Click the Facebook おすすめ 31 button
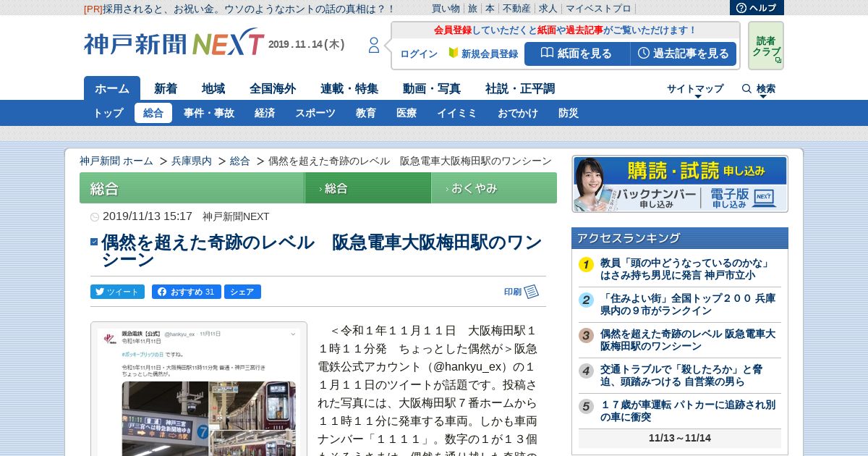 pyautogui.click(x=186, y=292)
